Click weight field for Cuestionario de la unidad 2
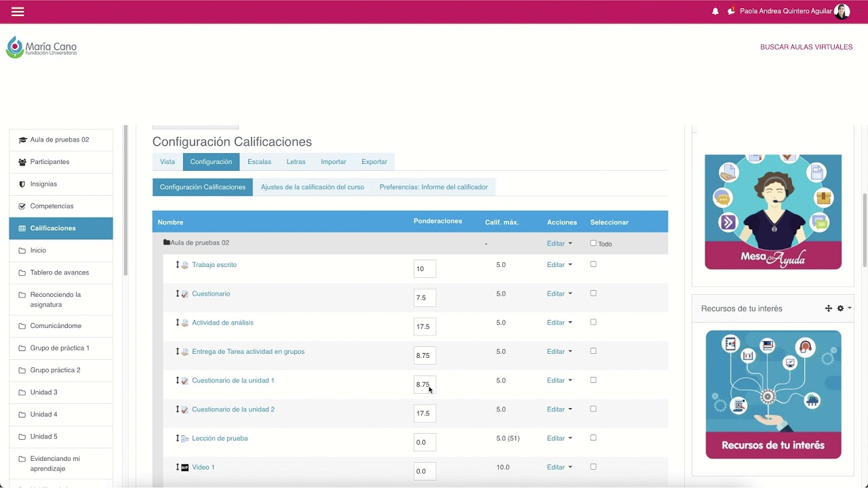Screen dimensions: 868x488 click(x=425, y=413)
